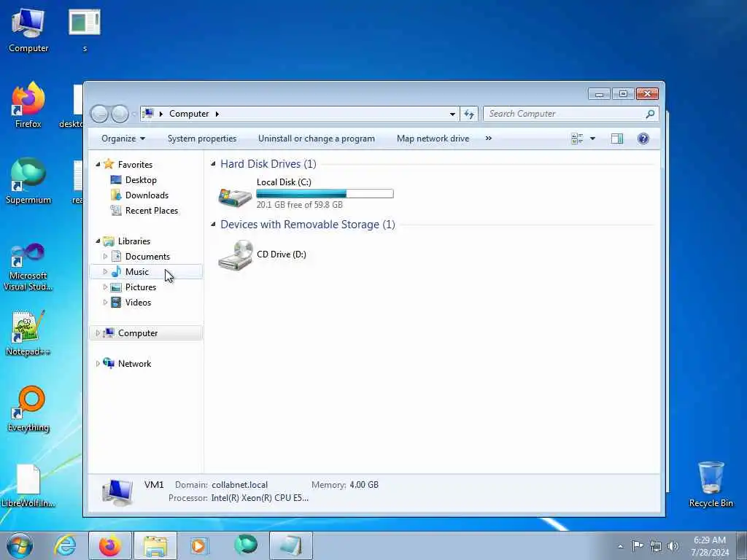Collapse the Libraries tree node
Screen dimensions: 747x560
98,241
